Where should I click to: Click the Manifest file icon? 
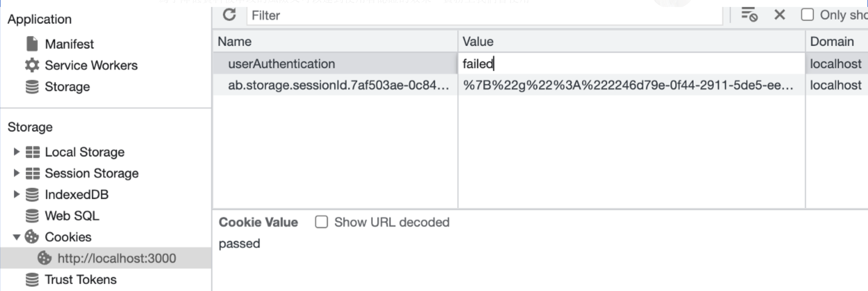(32, 44)
